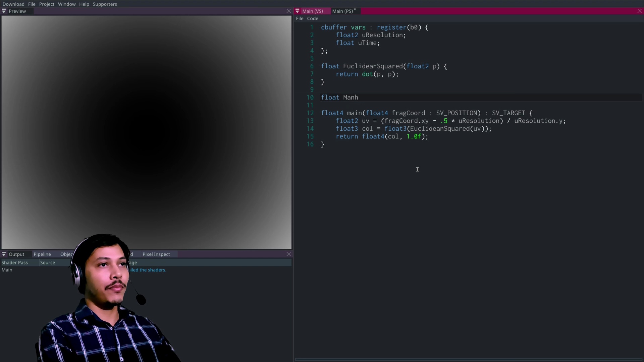
Task: Close the shader code editor panel
Action: pos(639,11)
